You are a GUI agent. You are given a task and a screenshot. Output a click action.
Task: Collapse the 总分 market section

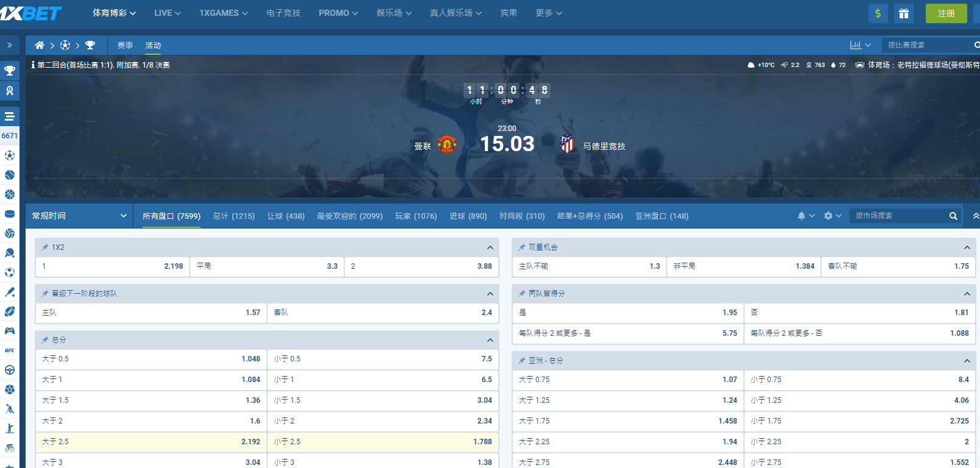pos(490,340)
